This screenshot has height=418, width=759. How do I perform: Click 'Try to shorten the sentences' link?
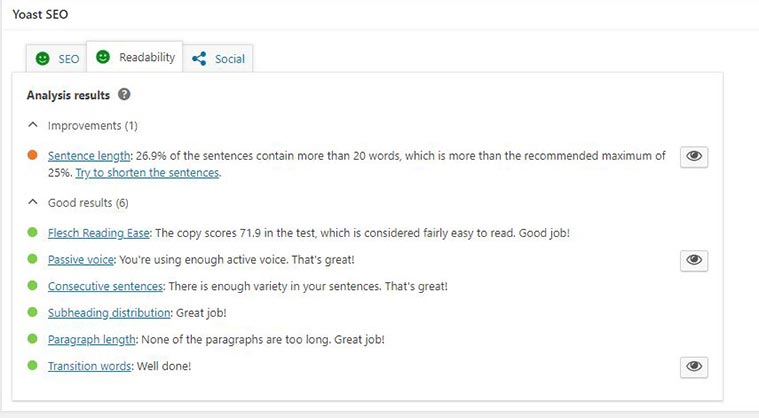147,173
